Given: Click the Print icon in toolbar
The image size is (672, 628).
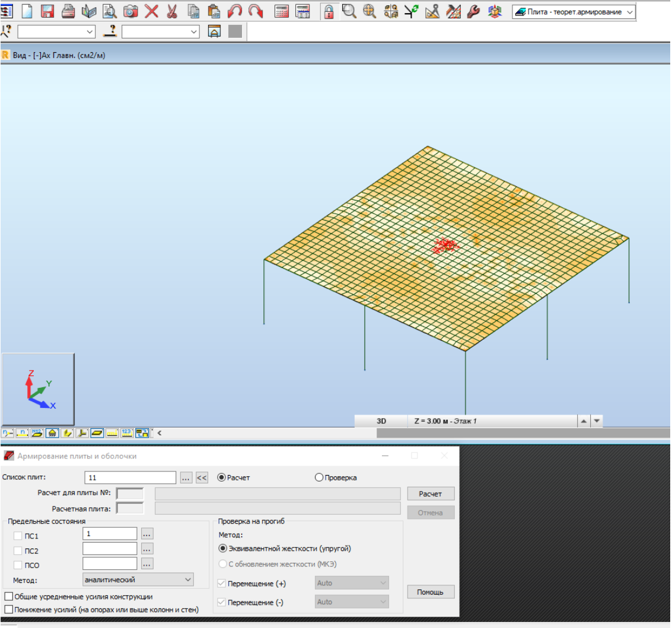Looking at the screenshot, I should (x=68, y=11).
